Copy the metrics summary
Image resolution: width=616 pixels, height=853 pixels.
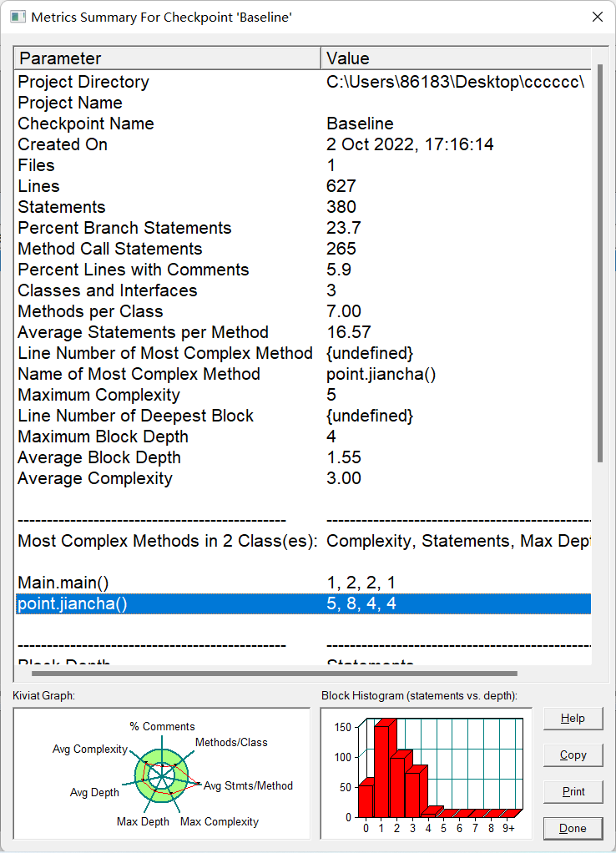tap(573, 755)
